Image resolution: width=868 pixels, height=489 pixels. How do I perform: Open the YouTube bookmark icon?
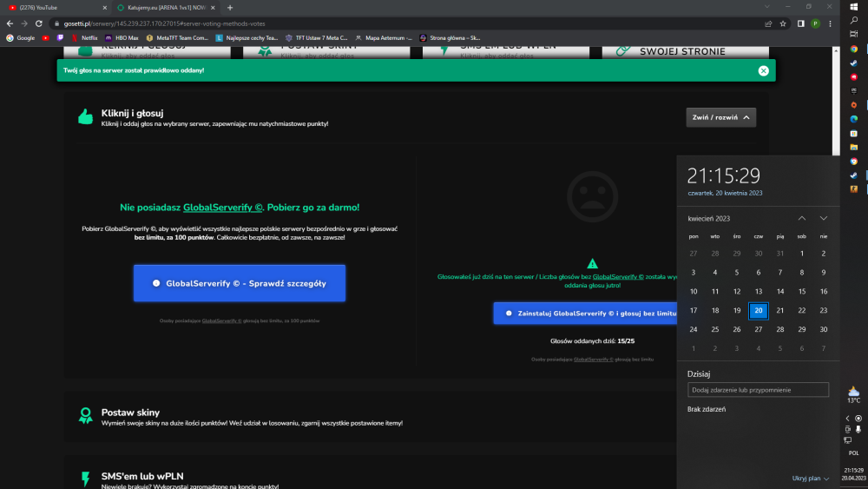tap(45, 38)
